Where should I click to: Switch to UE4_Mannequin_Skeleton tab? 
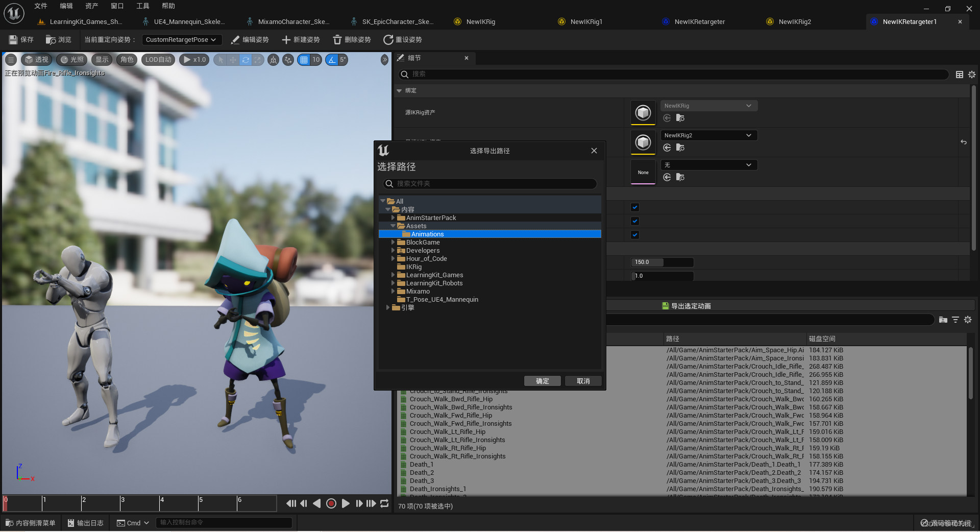pos(189,21)
